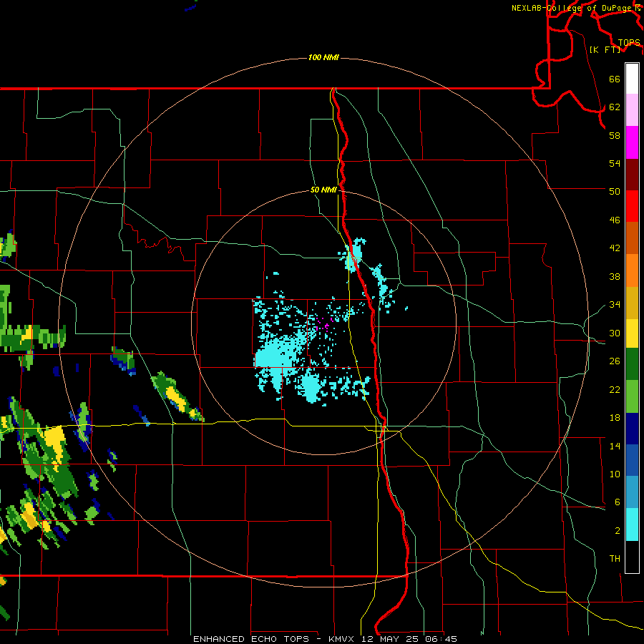Click the K FT units label

point(605,49)
